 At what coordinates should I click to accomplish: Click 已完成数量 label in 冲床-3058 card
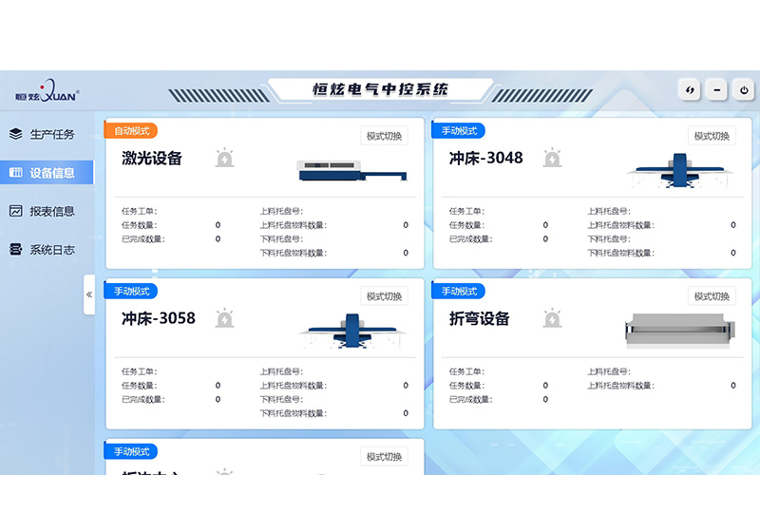(x=143, y=400)
